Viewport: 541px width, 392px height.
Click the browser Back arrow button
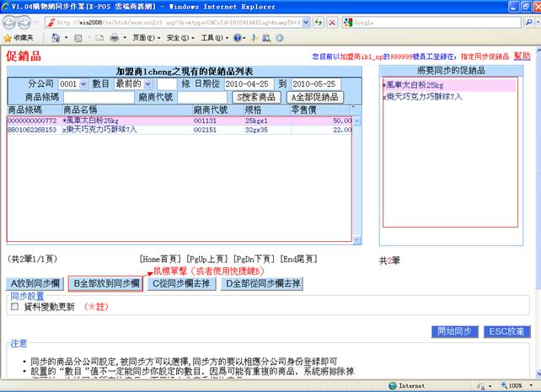pyautogui.click(x=12, y=22)
